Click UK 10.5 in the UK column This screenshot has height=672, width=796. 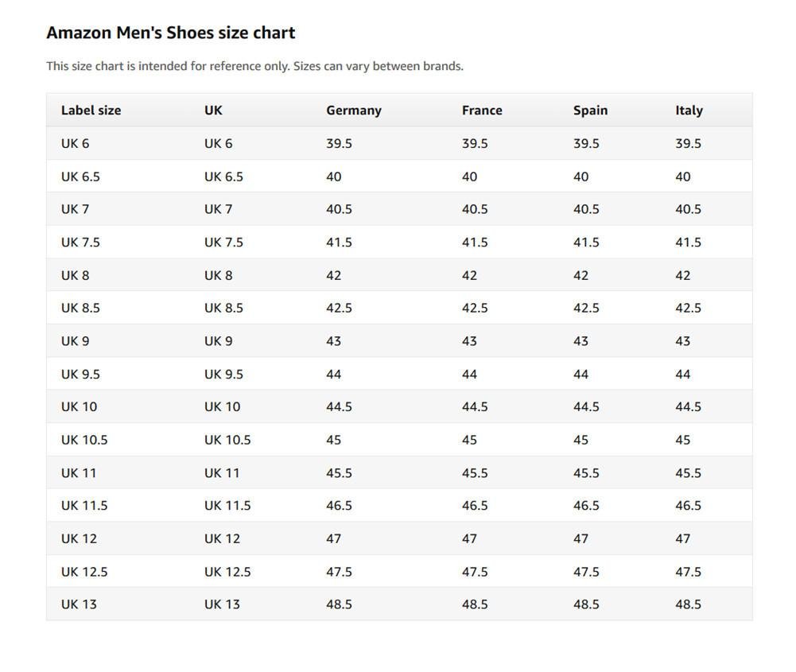click(x=227, y=440)
